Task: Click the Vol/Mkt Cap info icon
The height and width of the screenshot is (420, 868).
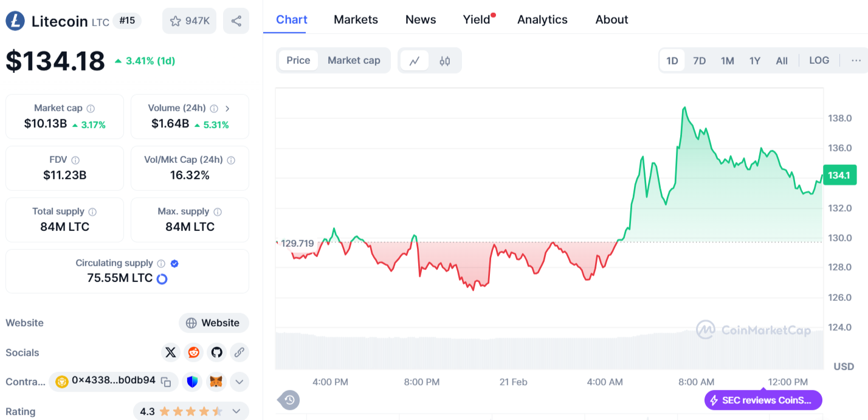Action: (x=231, y=160)
